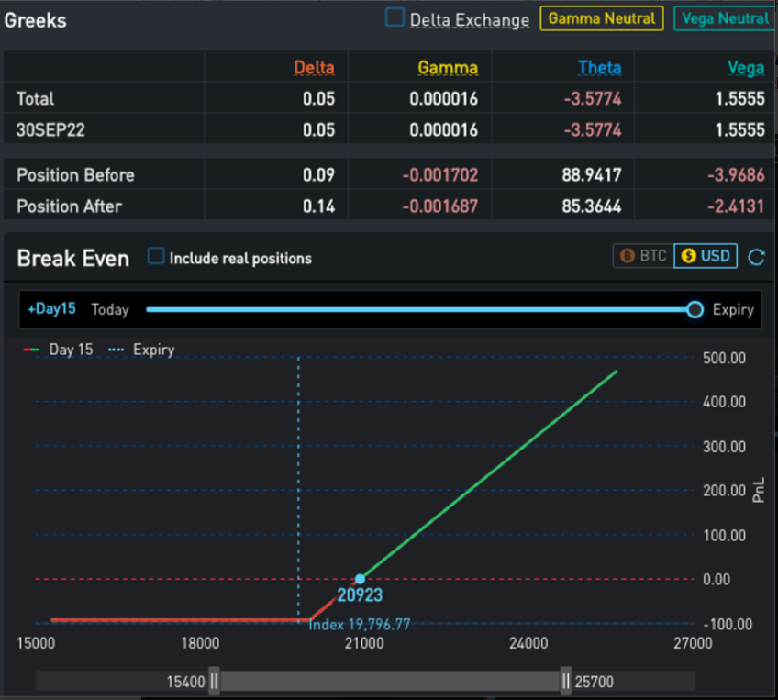Viewport: 778px width, 700px height.
Task: Click the Gamma column header
Action: click(x=448, y=67)
